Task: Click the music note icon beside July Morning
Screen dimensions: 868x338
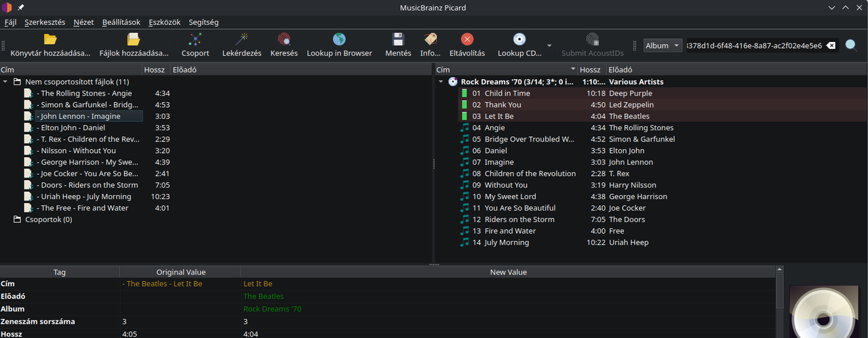Action: click(465, 242)
